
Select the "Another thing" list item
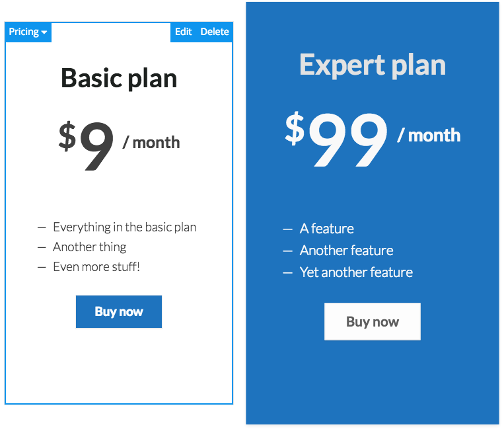tap(89, 247)
